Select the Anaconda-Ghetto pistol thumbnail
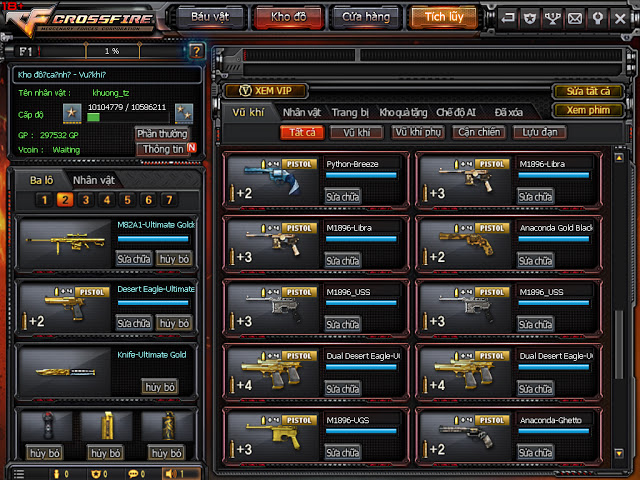The image size is (640, 480). [x=465, y=436]
